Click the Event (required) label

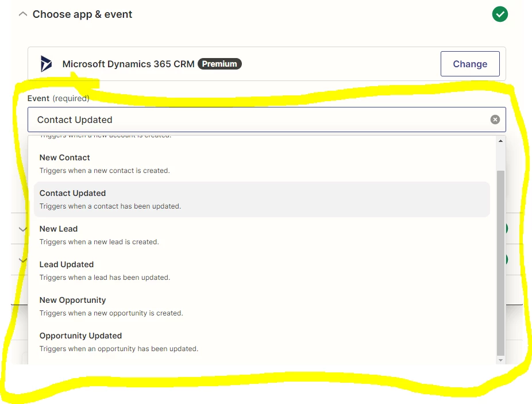point(59,98)
